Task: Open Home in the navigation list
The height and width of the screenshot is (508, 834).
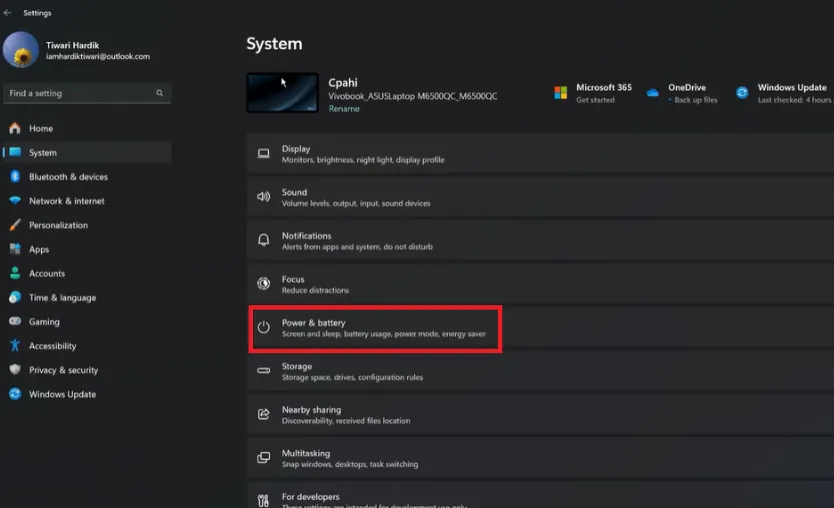Action: pyautogui.click(x=41, y=128)
